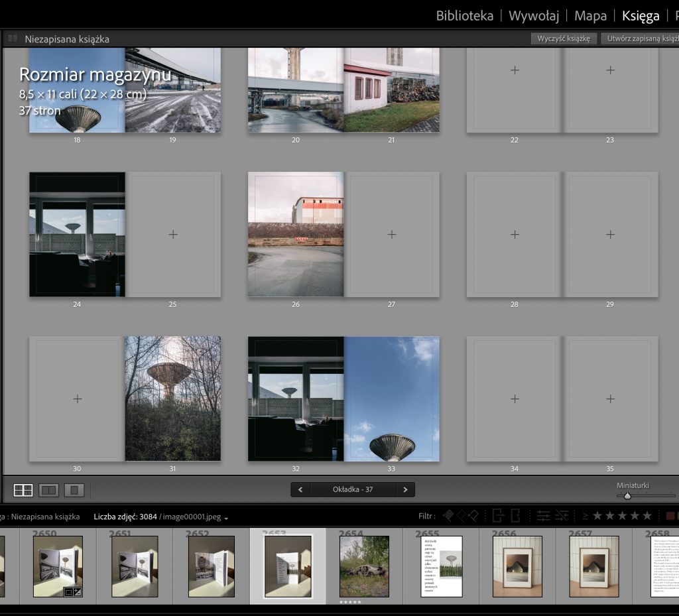679x616 pixels.
Task: Open the Wywołaj module
Action: (534, 16)
